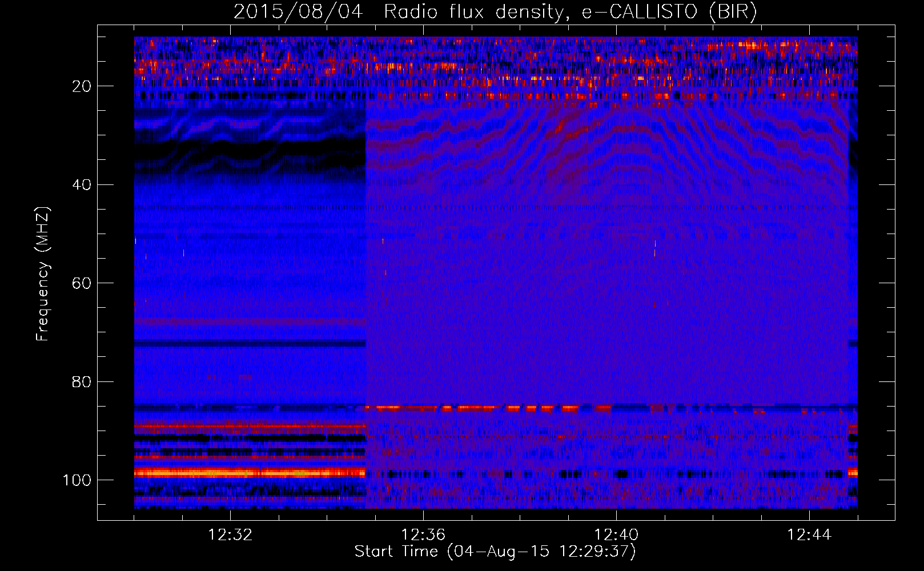Click the bright yellow band near 99 MHz
This screenshot has width=924, height=571.
[x=250, y=473]
